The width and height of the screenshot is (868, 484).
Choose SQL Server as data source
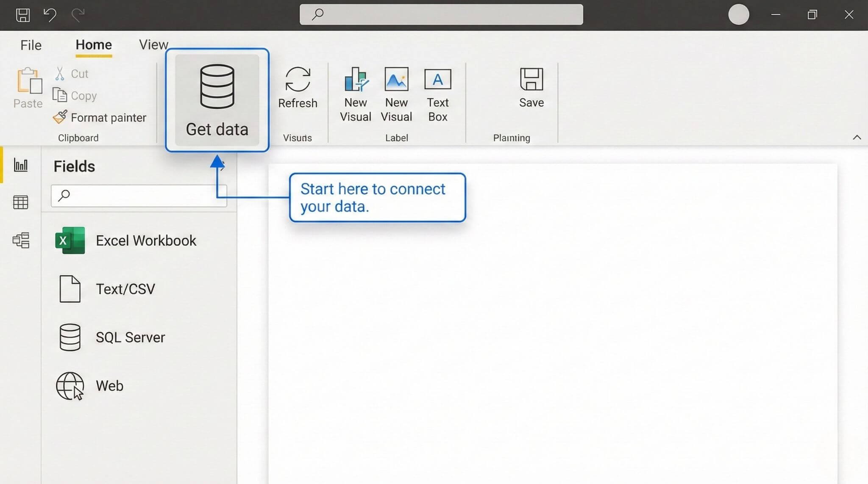pos(129,337)
